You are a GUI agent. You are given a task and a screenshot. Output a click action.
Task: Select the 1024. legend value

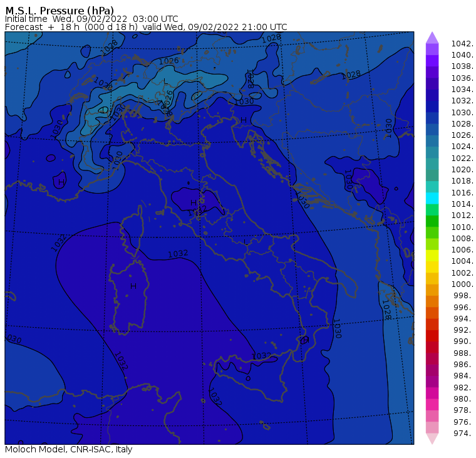point(462,147)
